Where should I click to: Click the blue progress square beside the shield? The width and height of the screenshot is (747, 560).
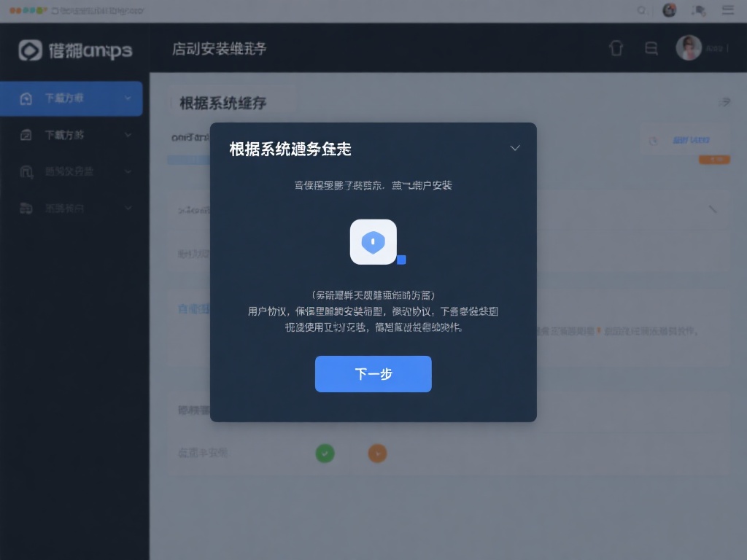(x=400, y=259)
